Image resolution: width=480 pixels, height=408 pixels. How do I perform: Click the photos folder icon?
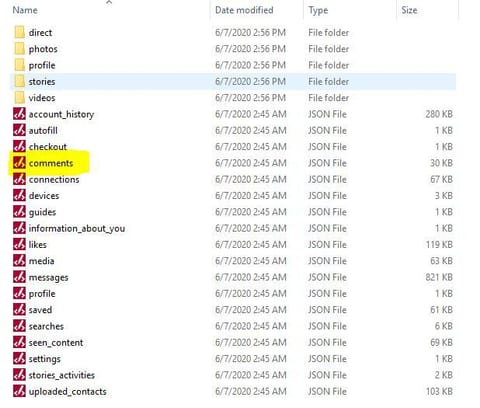(x=20, y=49)
